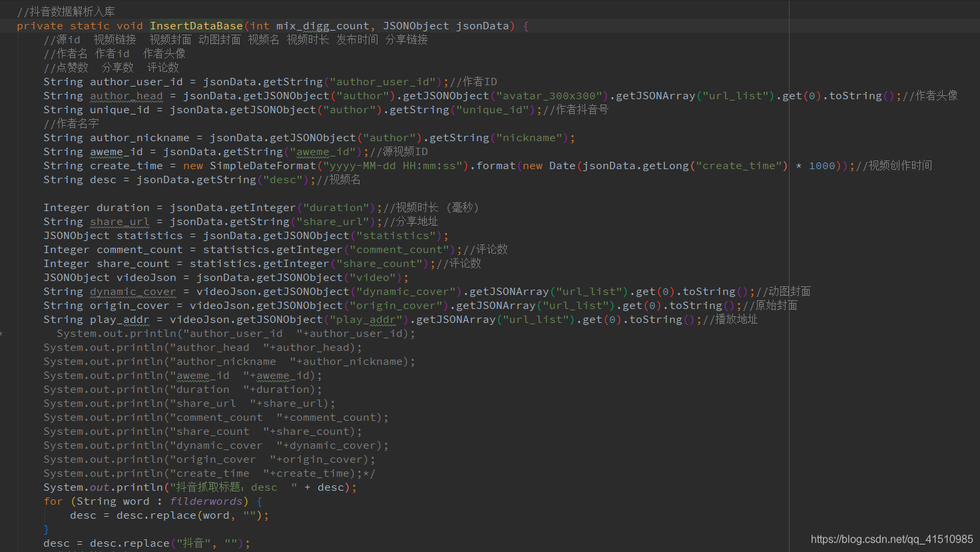
Task: Click the desc.replace("抖音", "") statement
Action: point(146,543)
